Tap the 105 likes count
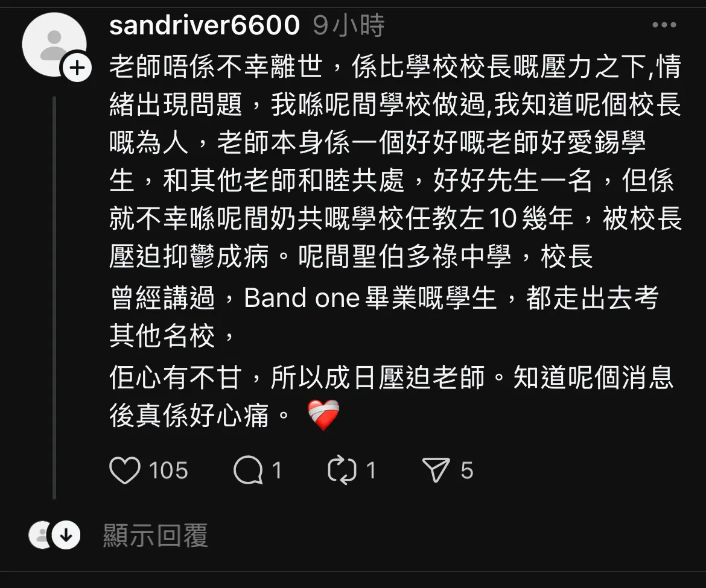 click(x=168, y=470)
